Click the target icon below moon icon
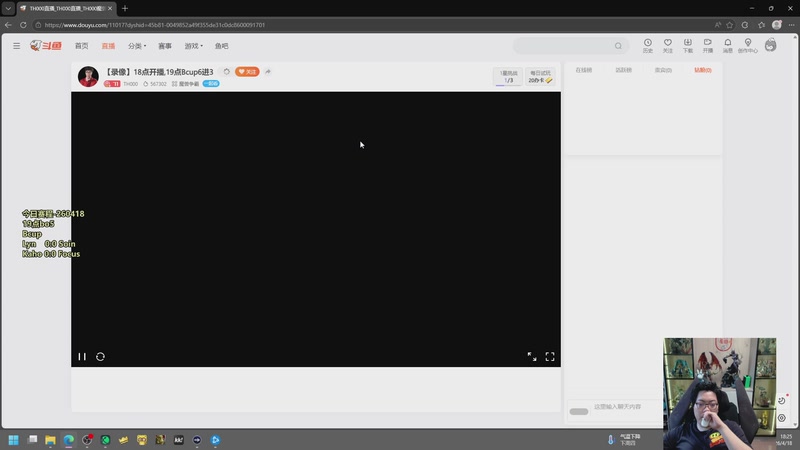 point(782,418)
